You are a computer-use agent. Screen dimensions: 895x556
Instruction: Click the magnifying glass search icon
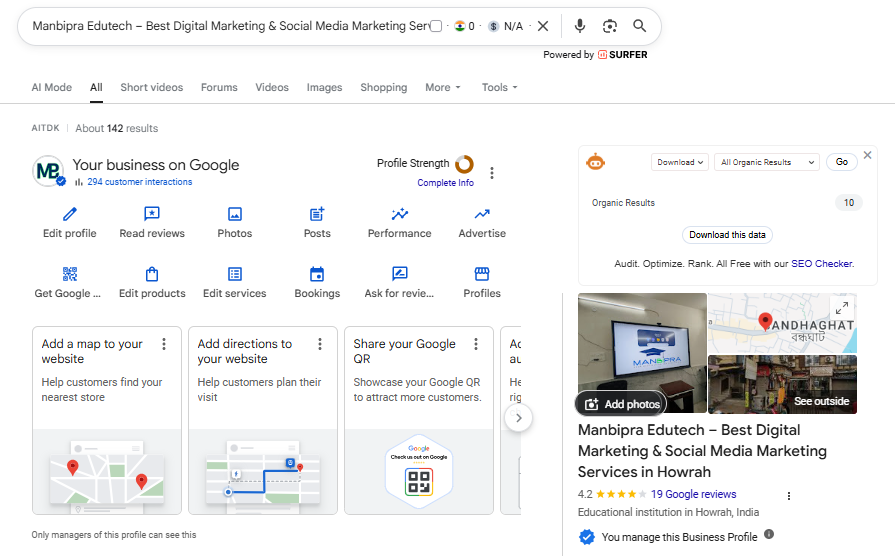[639, 26]
